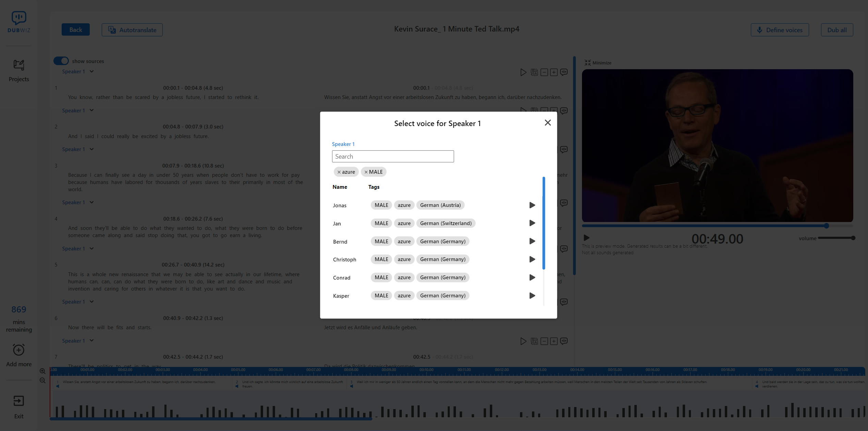The width and height of the screenshot is (868, 431).
Task: Click the Autotranslate button
Action: pyautogui.click(x=132, y=30)
